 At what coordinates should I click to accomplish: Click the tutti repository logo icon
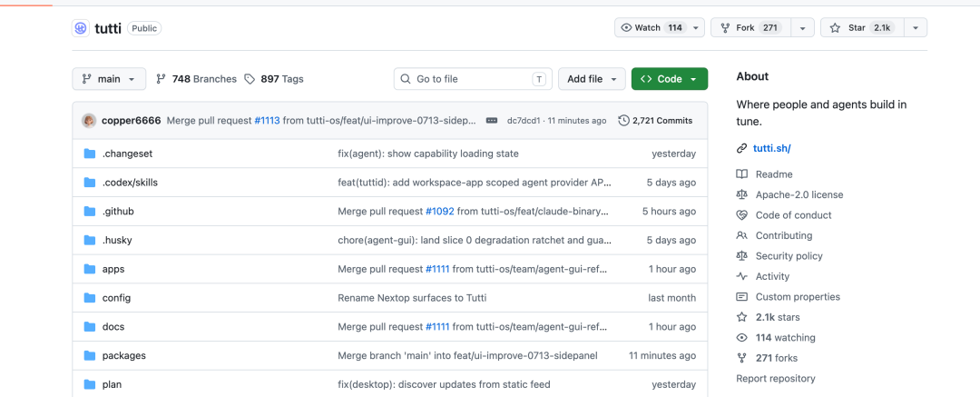coord(81,28)
